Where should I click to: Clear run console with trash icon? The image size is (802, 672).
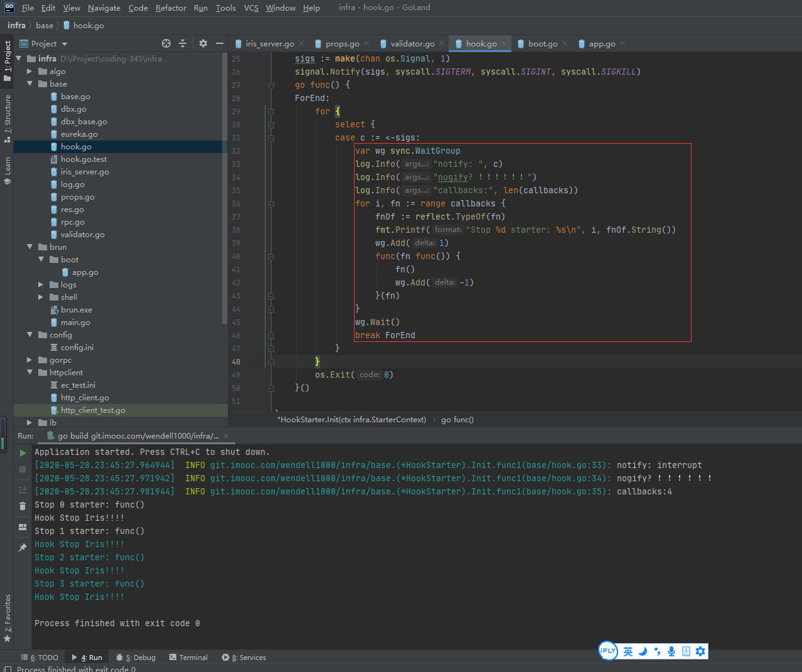[x=23, y=506]
